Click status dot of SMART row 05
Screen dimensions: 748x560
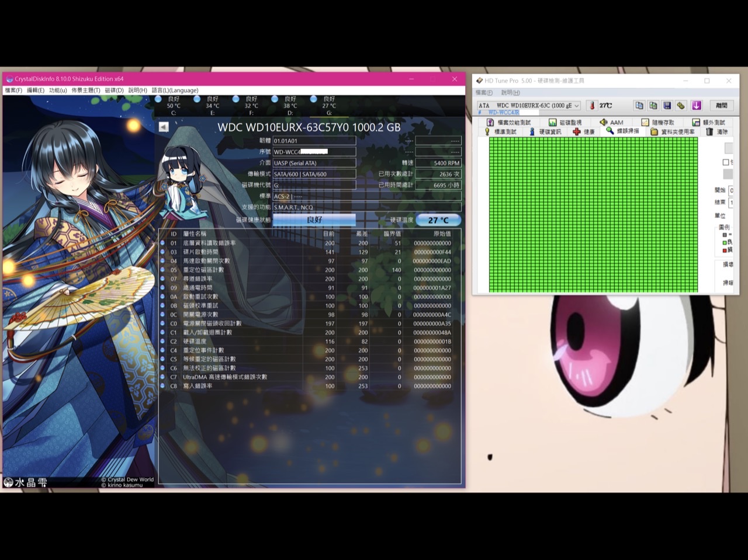point(162,270)
